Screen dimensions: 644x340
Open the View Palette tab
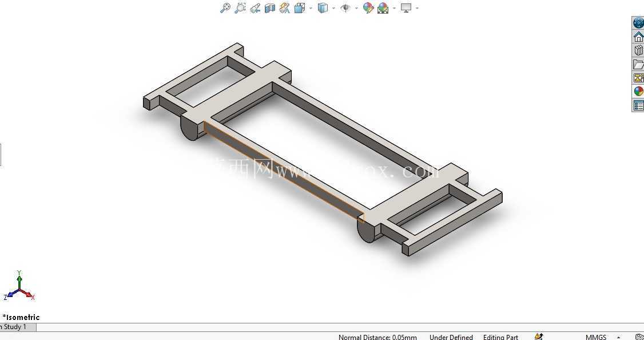[638, 78]
